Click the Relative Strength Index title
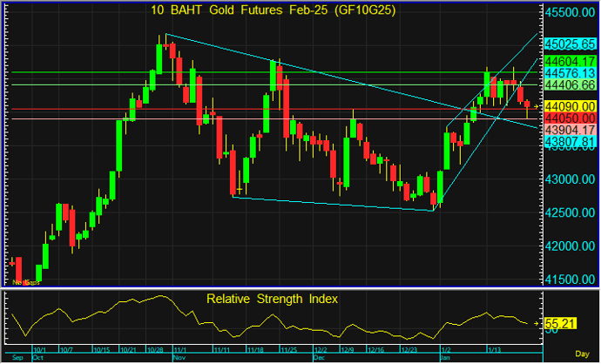Screen dimensions: 601x364 (x=272, y=299)
